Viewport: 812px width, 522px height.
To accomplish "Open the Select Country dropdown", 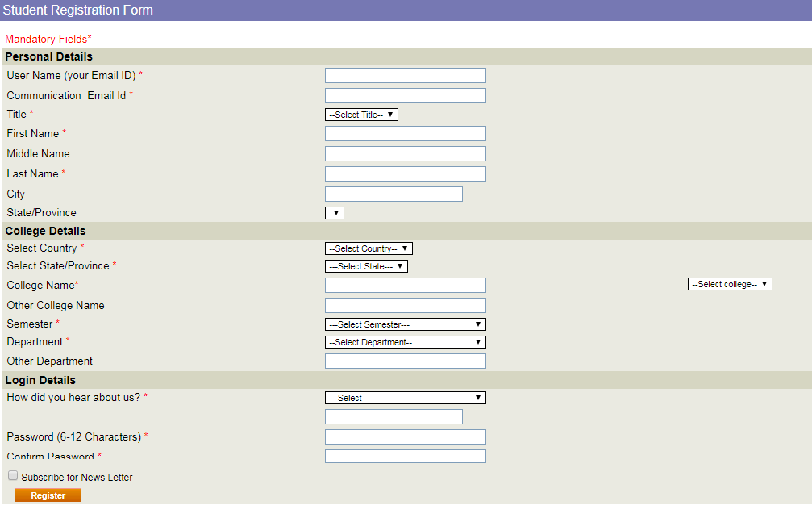I will click(369, 248).
